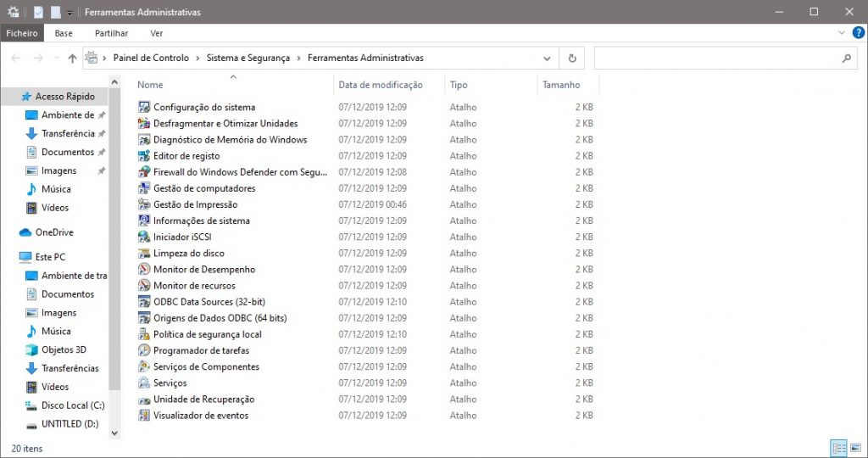Click the Gestão de Impressão icon
This screenshot has height=458, width=868.
(144, 204)
